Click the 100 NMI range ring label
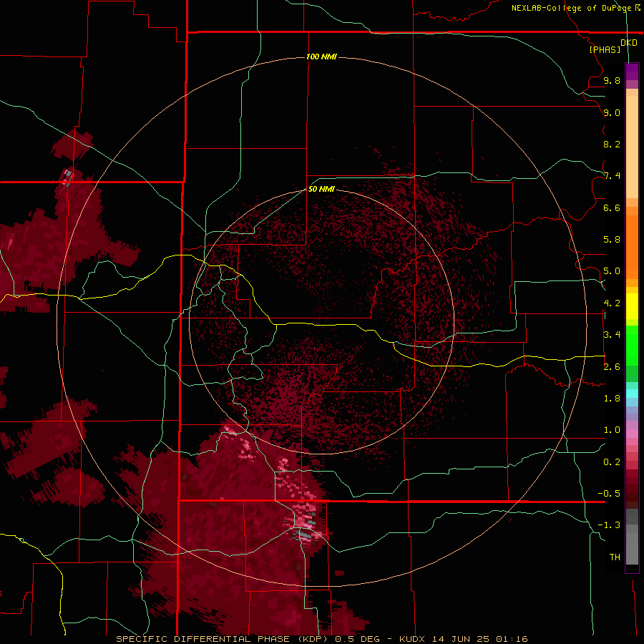The width and height of the screenshot is (644, 644). (321, 57)
